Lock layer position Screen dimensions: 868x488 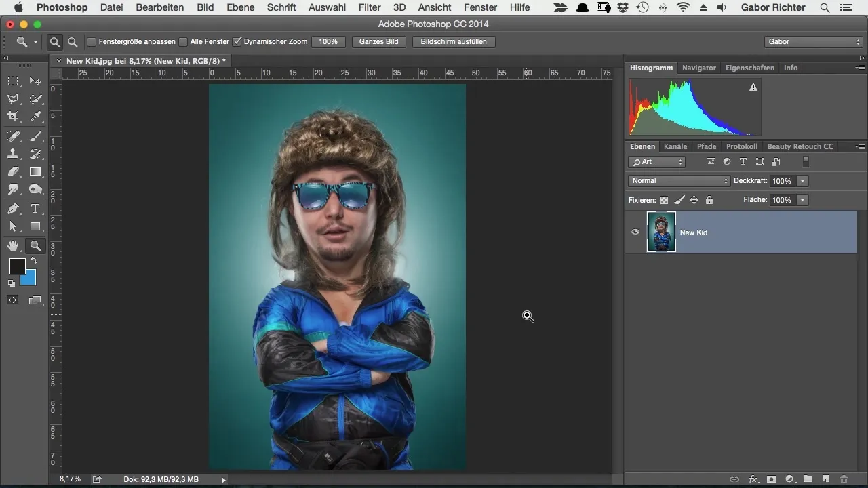694,200
